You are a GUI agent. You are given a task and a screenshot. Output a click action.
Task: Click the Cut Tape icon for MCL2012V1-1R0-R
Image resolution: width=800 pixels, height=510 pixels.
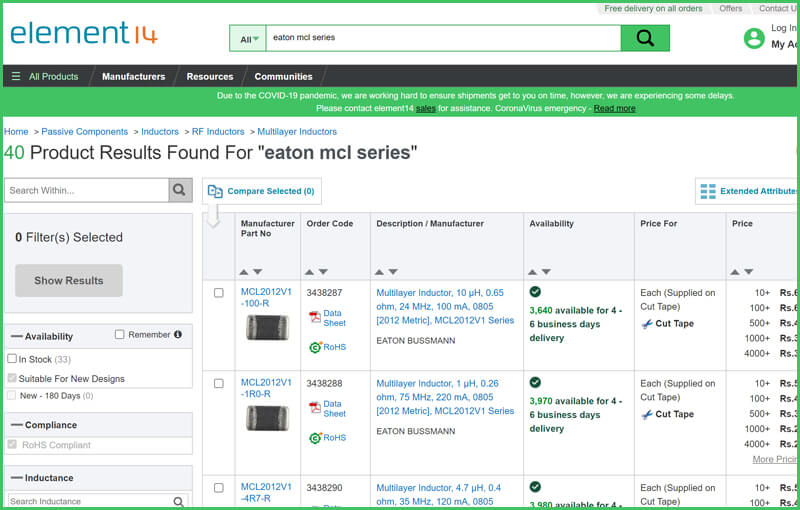[647, 415]
